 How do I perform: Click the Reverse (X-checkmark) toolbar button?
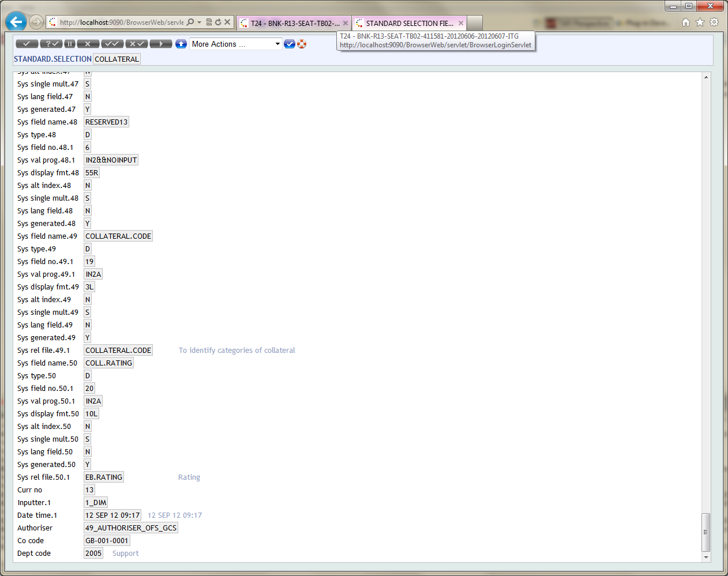click(137, 44)
